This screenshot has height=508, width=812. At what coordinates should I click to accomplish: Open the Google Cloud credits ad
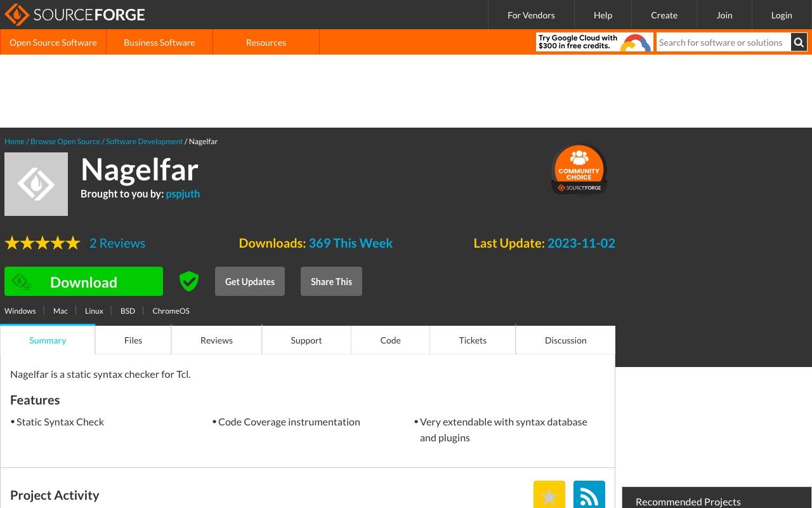point(594,43)
